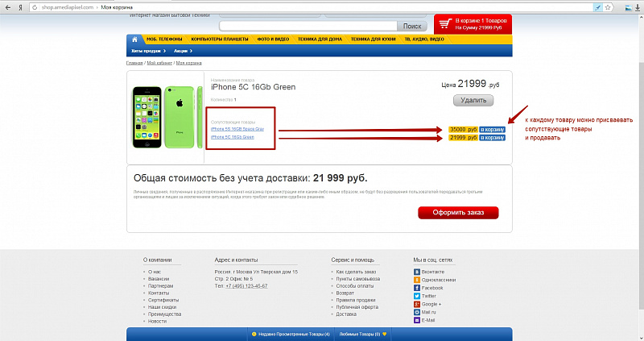Click the Поиск search button

coord(412,26)
